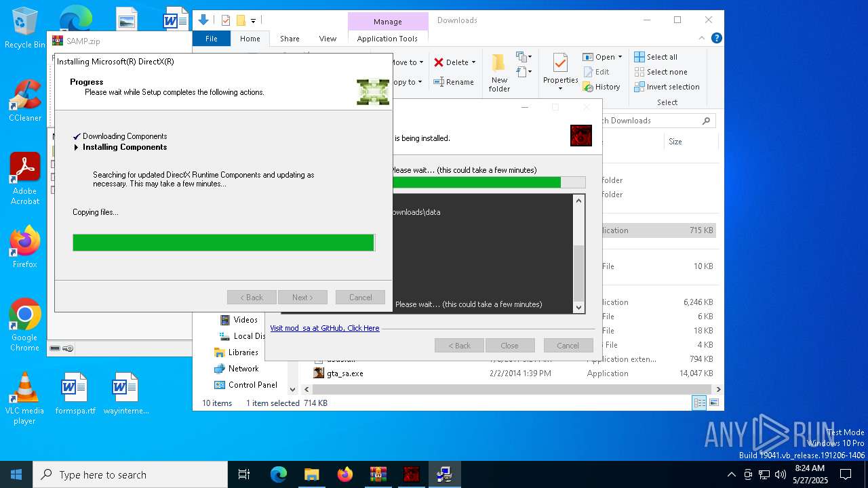Collapse the Explorer ribbon chevron
The image size is (868, 488).
click(x=701, y=39)
